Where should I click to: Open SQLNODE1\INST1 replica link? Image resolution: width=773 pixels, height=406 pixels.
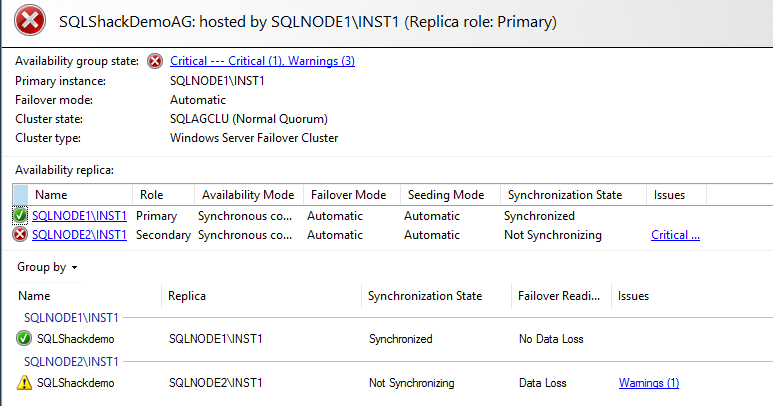79,215
